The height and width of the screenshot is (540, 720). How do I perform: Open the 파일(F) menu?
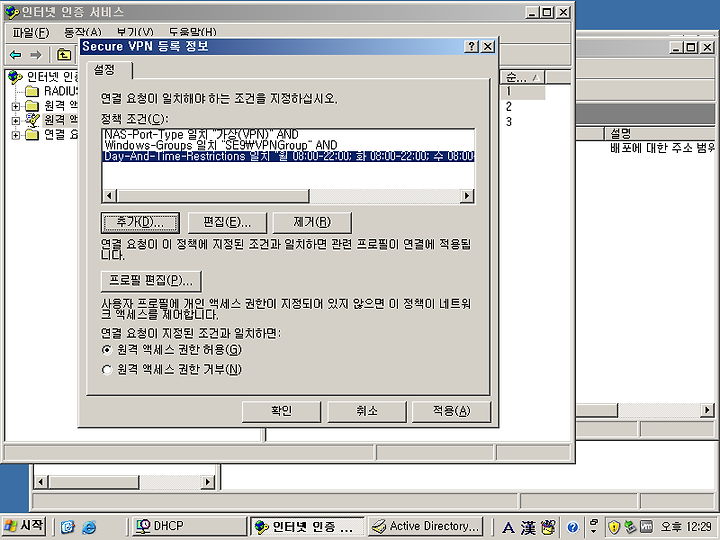[x=30, y=33]
